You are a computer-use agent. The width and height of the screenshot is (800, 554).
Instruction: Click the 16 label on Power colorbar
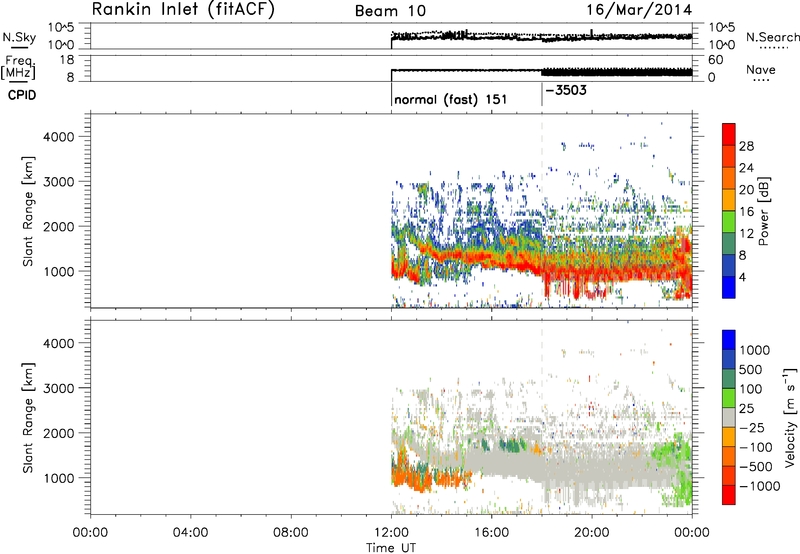[746, 212]
